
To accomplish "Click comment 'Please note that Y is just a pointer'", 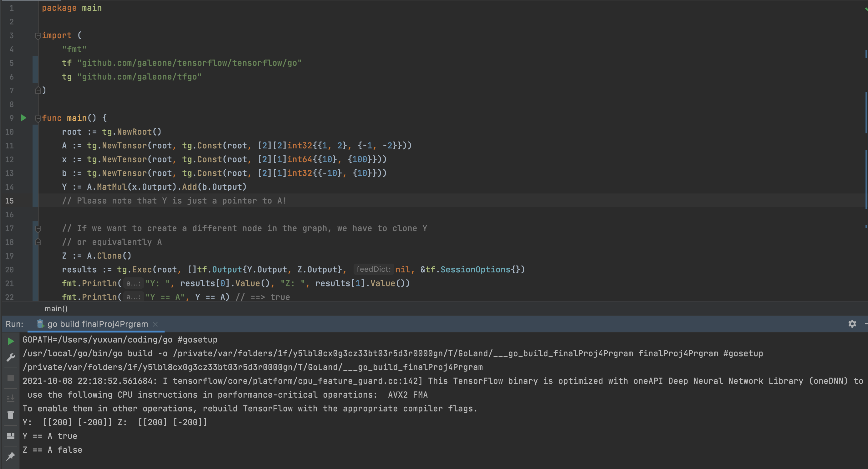I will (174, 201).
